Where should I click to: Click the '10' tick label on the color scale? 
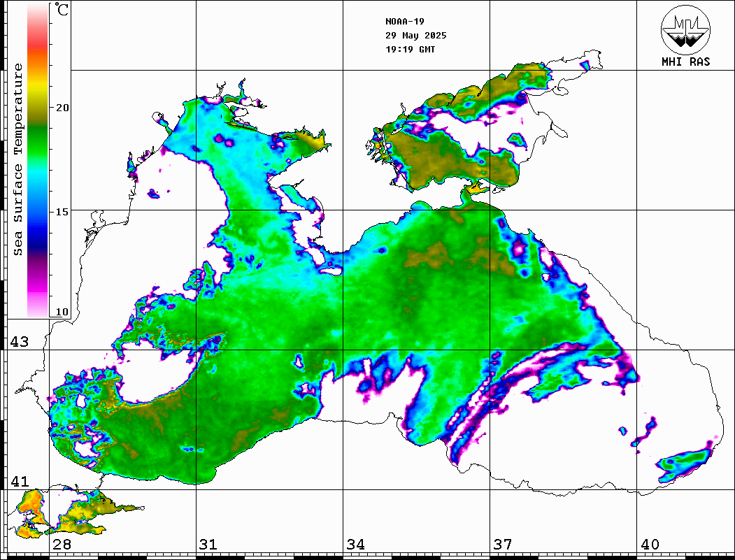62,312
